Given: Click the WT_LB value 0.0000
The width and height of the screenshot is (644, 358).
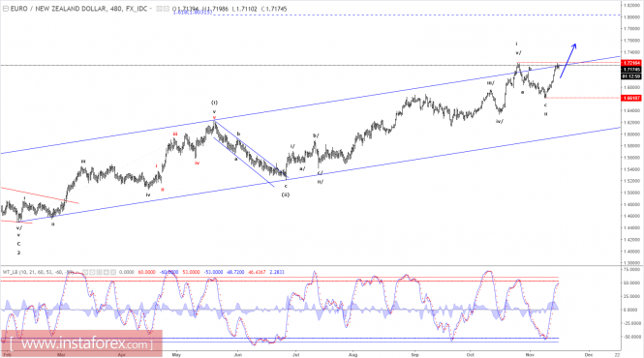Looking at the screenshot, I should pos(127,272).
